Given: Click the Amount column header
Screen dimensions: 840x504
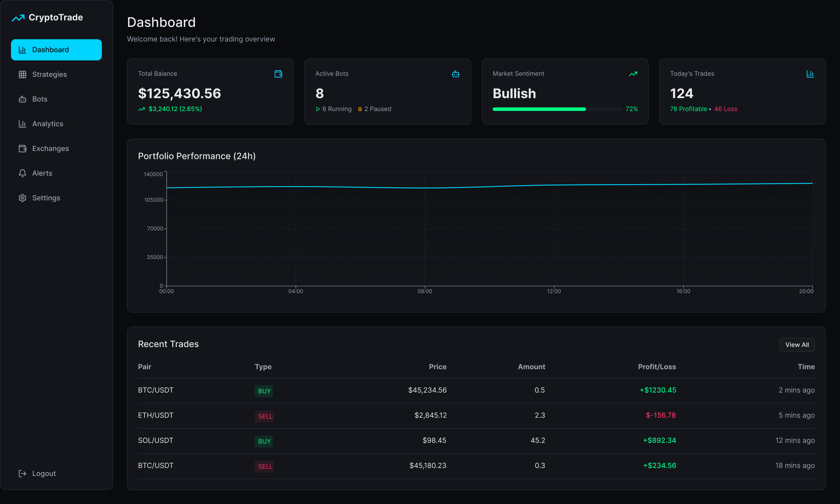Looking at the screenshot, I should click(x=531, y=367).
